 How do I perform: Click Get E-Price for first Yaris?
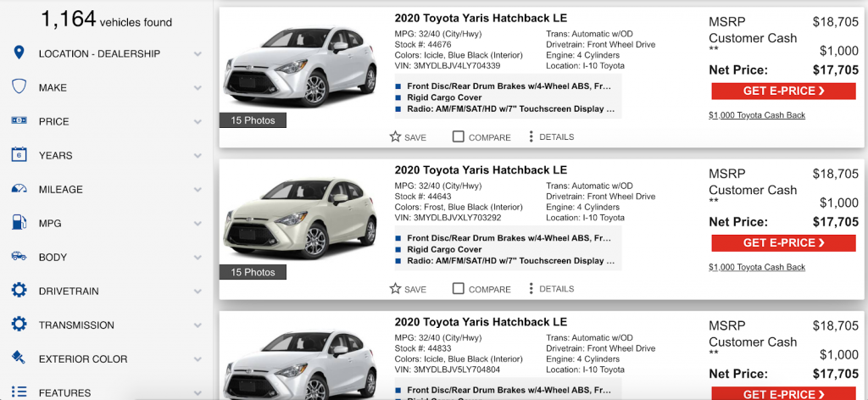tap(784, 91)
